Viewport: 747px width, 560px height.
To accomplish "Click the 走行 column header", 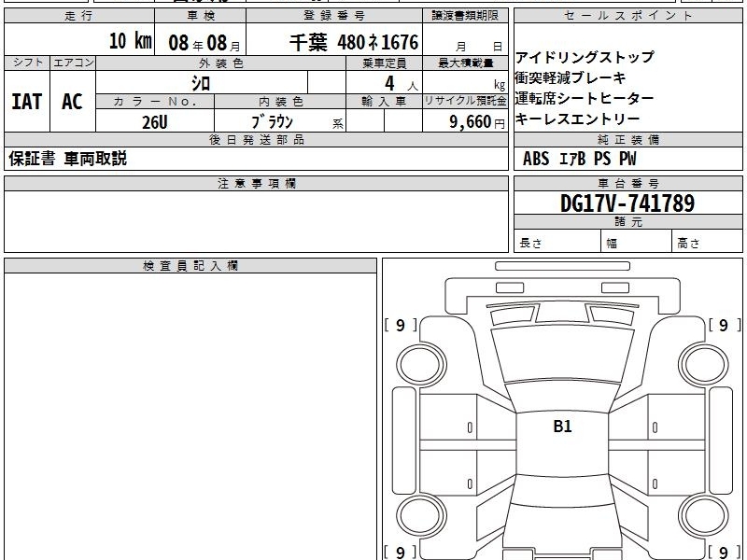I will 79,16.
